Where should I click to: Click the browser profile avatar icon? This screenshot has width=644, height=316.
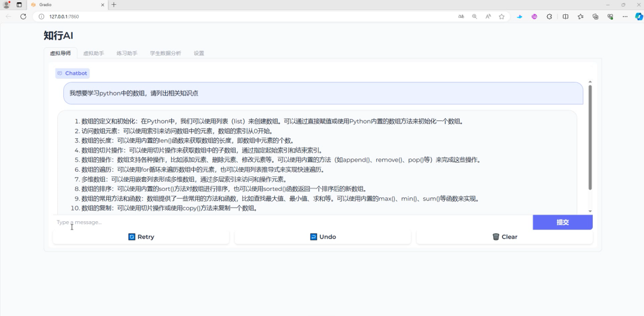tap(6, 5)
